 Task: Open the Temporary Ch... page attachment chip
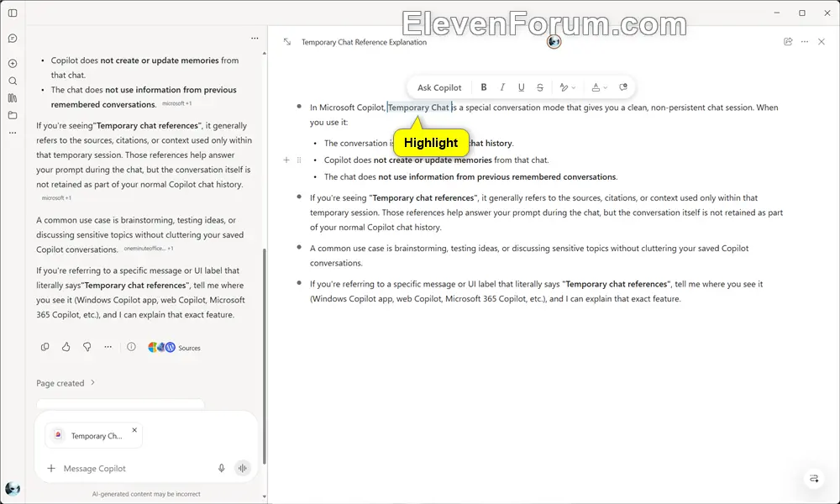point(94,436)
